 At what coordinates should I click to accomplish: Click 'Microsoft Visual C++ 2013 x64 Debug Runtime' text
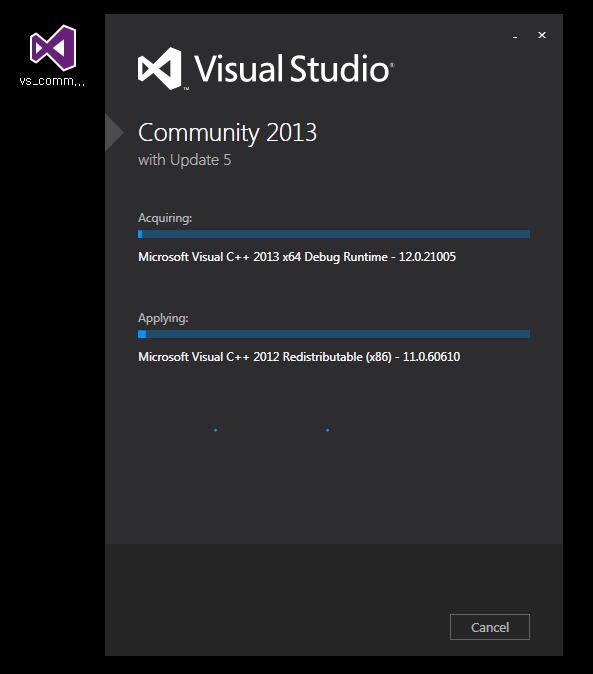[x=263, y=257]
